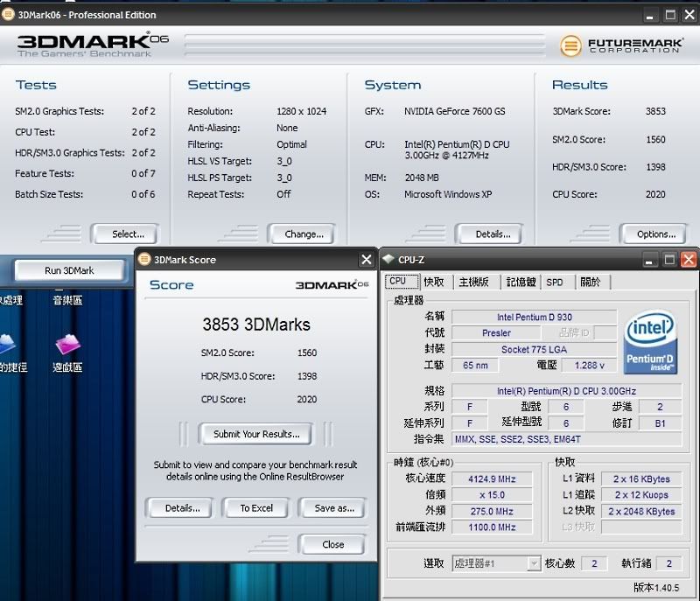Open the 處理器#1 selection dropdown
700x601 pixels.
496,563
